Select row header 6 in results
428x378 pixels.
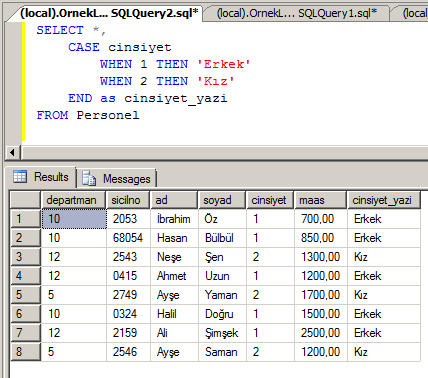tap(25, 314)
